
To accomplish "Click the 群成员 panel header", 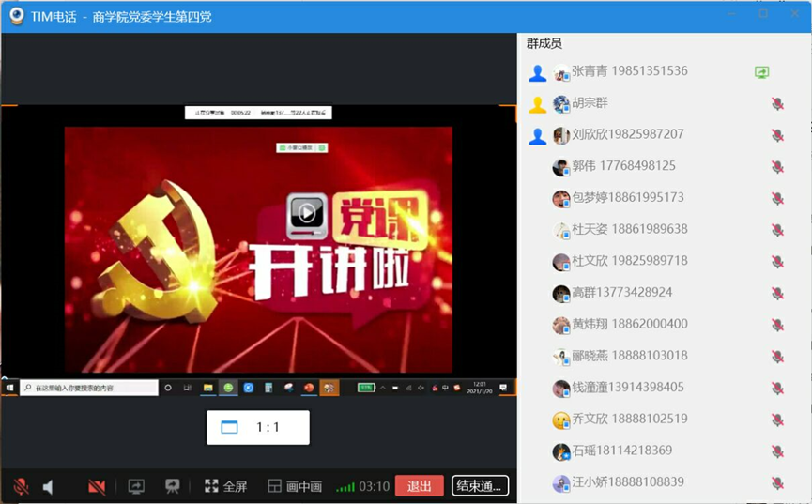I will [544, 43].
